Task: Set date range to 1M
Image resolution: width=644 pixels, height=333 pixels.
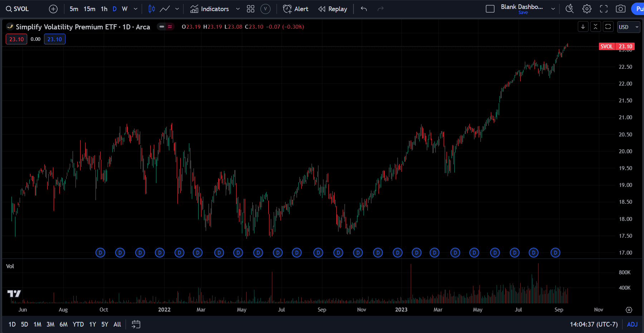Action: [38, 324]
